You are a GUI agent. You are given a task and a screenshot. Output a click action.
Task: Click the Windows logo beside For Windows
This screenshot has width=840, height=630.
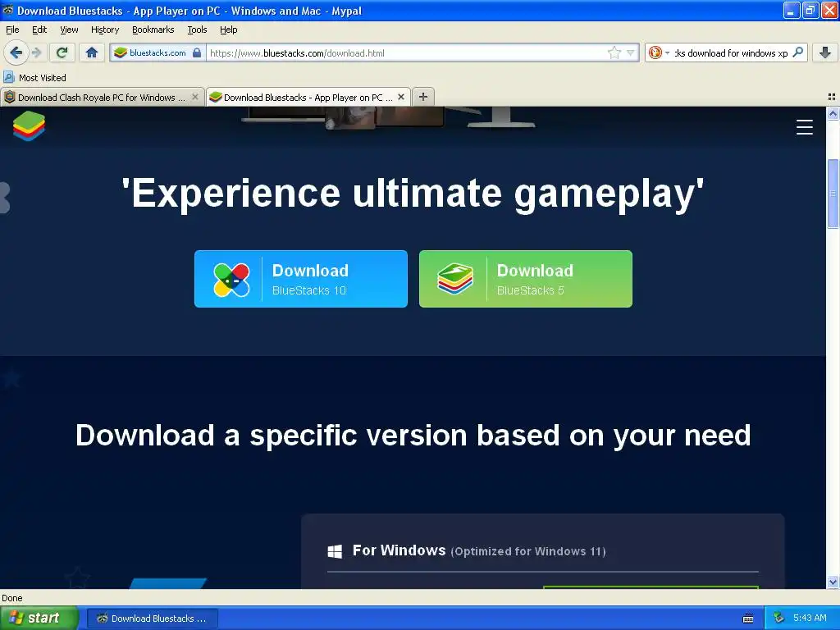click(335, 551)
